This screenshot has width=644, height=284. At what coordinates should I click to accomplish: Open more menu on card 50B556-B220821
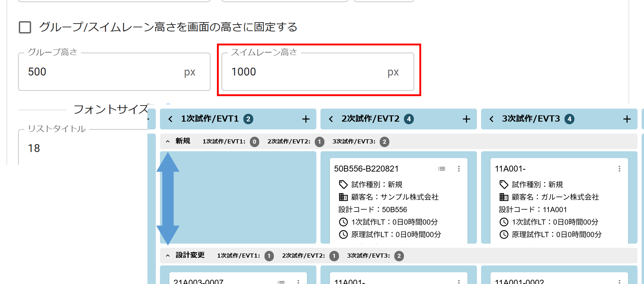click(459, 169)
